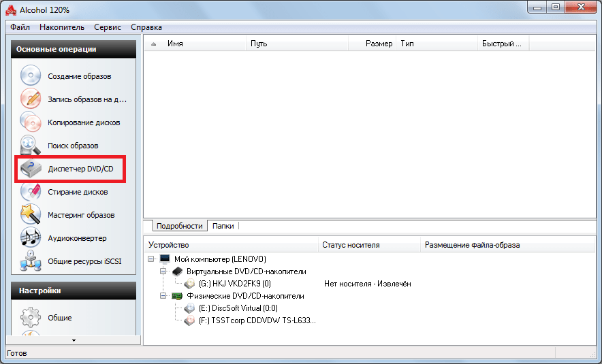Click the Быстрый column header

tap(503, 44)
